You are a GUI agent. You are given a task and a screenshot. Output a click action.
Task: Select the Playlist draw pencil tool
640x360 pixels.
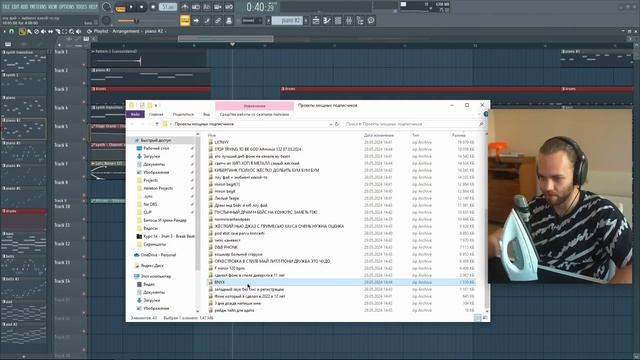click(22, 31)
